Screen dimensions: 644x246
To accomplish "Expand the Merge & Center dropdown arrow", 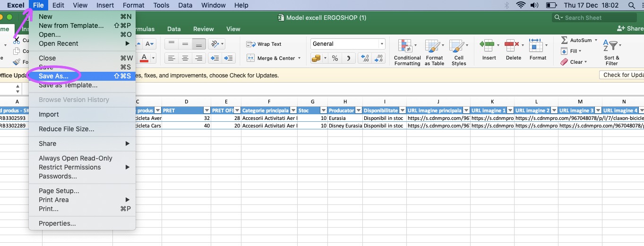I will [x=300, y=58].
